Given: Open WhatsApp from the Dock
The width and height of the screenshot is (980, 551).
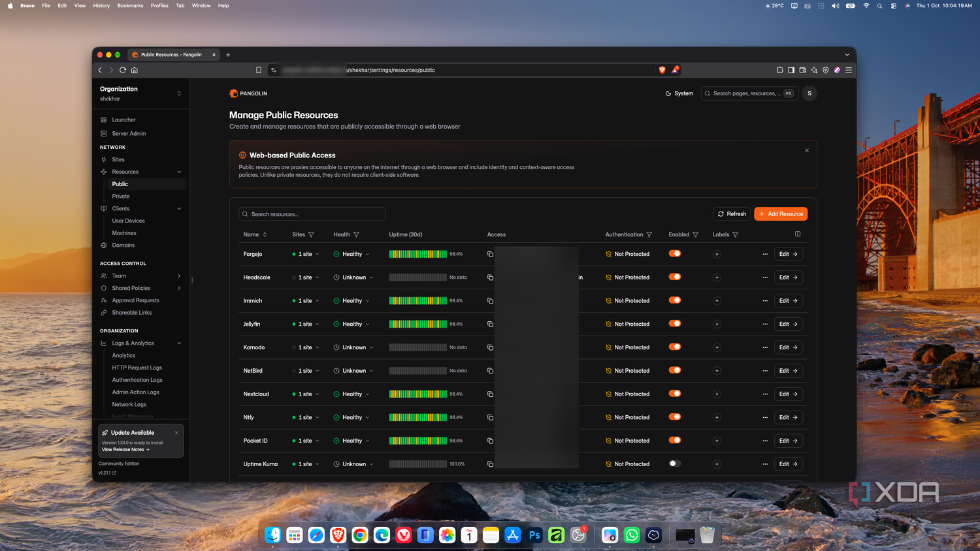Looking at the screenshot, I should click(632, 535).
